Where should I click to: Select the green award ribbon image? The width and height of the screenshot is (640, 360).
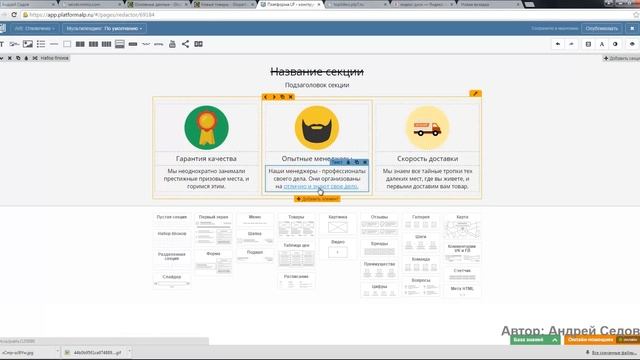pos(207,128)
